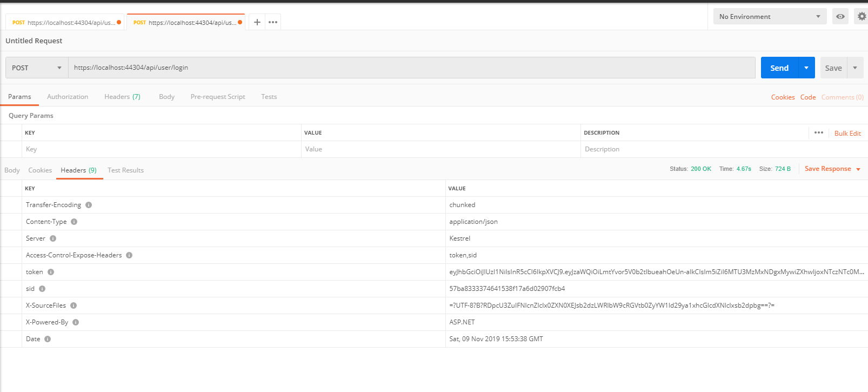Open a new request tab with plus icon
The height and width of the screenshot is (392, 868).
257,22
